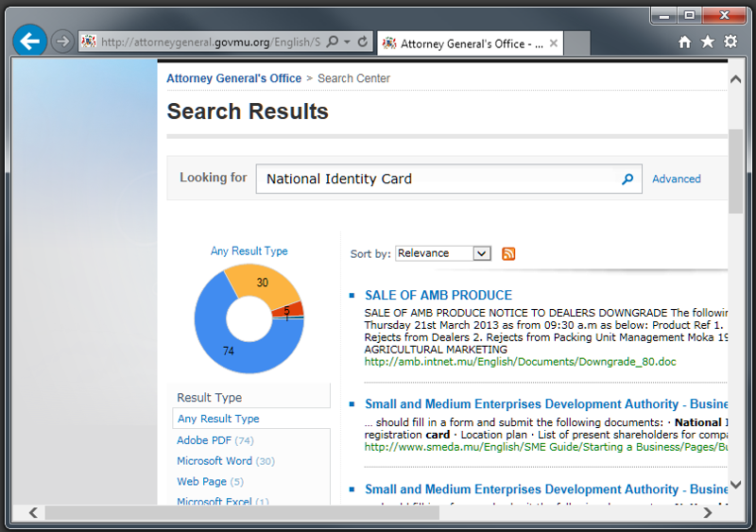
Task: Open the smeda.mu SME Guide URL
Action: (x=546, y=447)
